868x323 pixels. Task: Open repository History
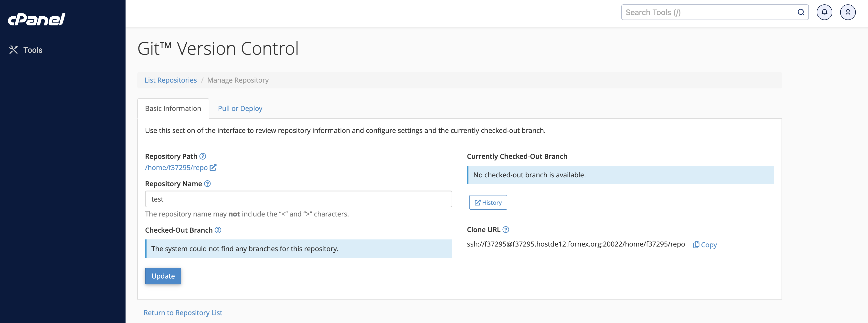click(488, 203)
